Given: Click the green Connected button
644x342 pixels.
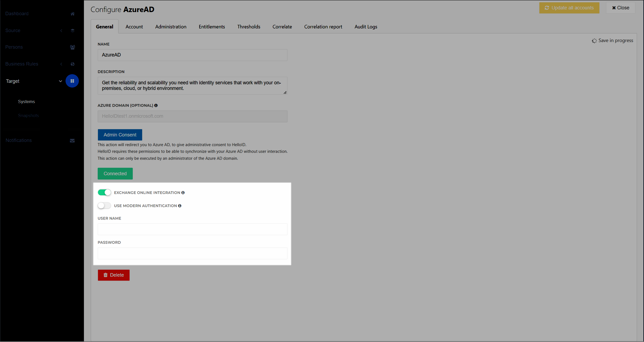Looking at the screenshot, I should [x=115, y=174].
